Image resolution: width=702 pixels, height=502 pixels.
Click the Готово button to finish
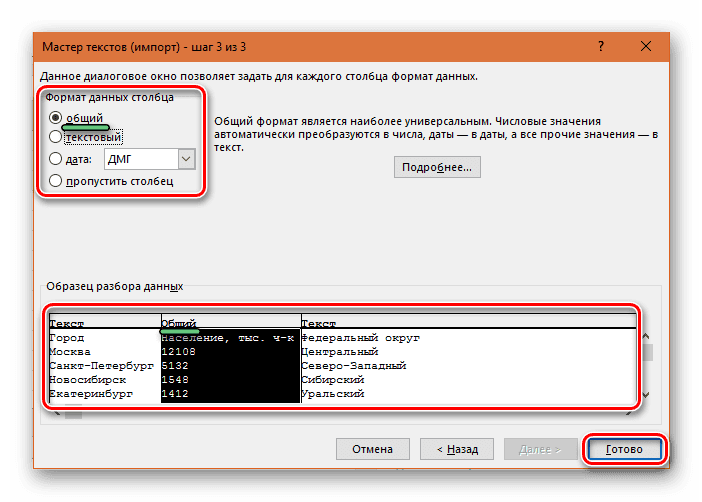click(x=624, y=449)
